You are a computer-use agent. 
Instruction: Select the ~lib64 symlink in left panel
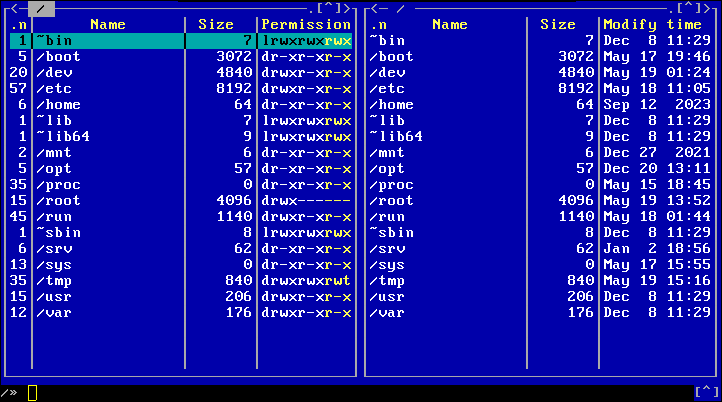click(62, 137)
